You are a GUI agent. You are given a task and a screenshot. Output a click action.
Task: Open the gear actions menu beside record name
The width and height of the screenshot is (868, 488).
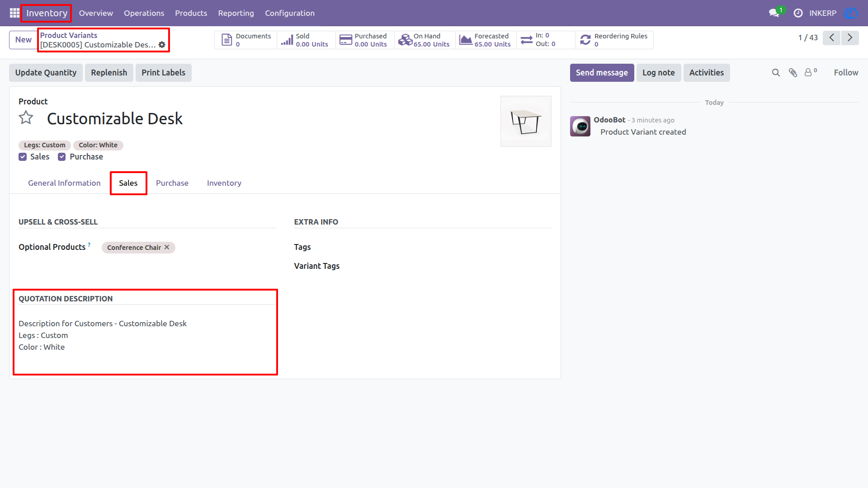(162, 45)
